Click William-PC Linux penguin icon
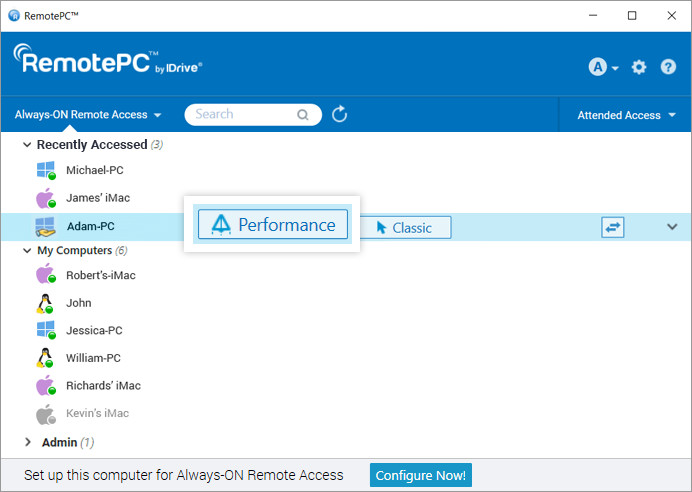The height and width of the screenshot is (492, 692). (x=45, y=358)
